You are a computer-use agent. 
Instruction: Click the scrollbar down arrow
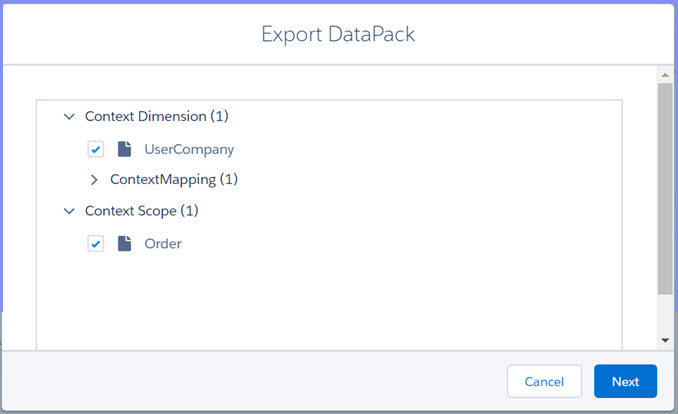[x=665, y=340]
